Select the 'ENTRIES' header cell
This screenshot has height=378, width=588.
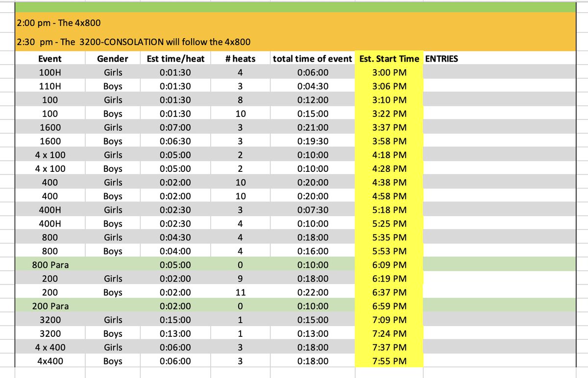click(x=499, y=59)
